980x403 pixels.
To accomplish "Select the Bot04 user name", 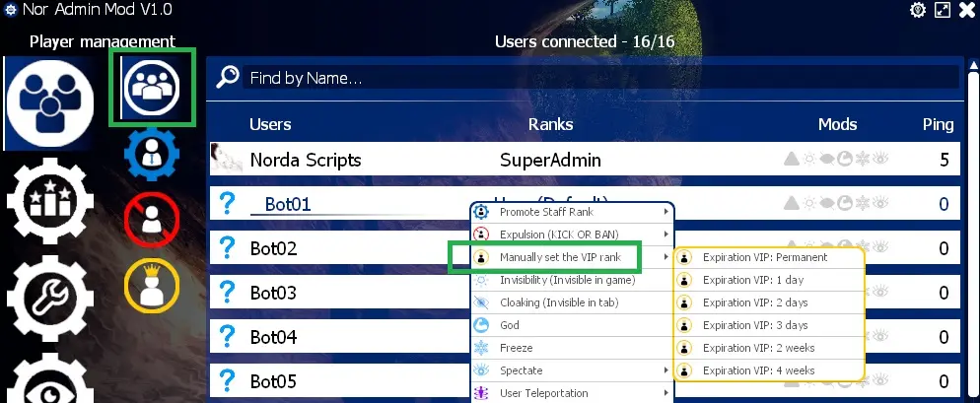I will (274, 337).
